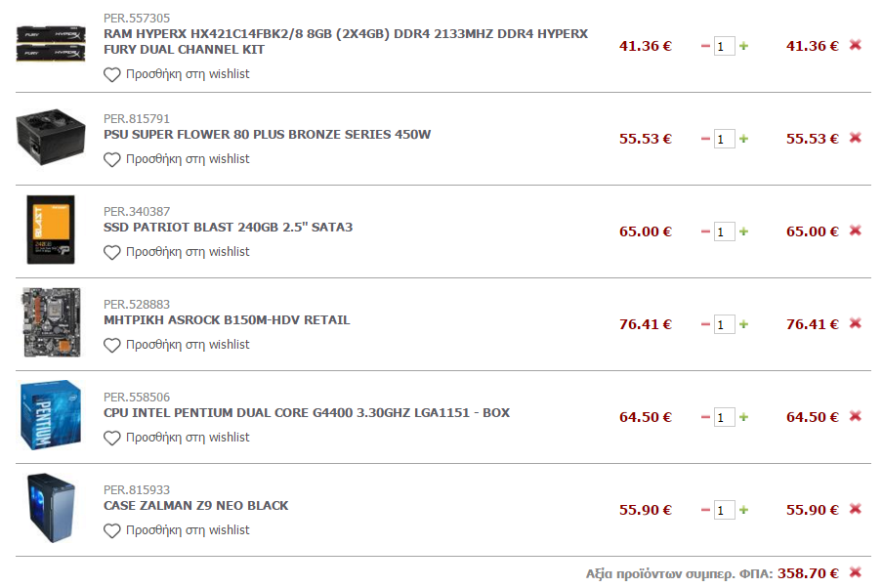This screenshot has height=588, width=883.
Task: Add one more Zalman Z9 Neo case
Action: click(744, 510)
